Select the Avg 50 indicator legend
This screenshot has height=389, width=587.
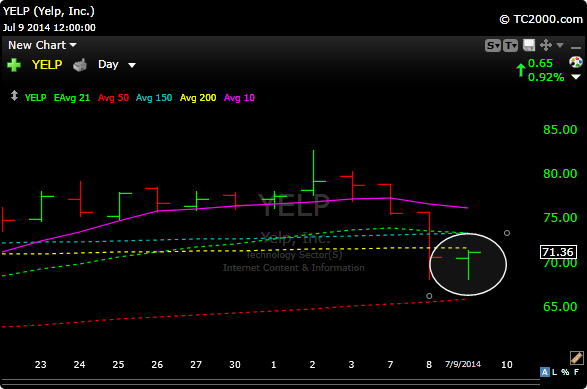pos(113,98)
